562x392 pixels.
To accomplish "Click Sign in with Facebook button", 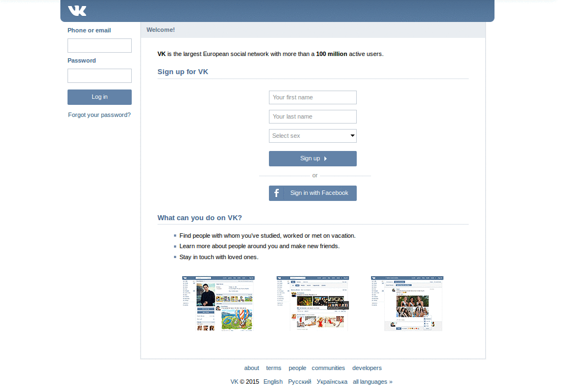I will (312, 193).
